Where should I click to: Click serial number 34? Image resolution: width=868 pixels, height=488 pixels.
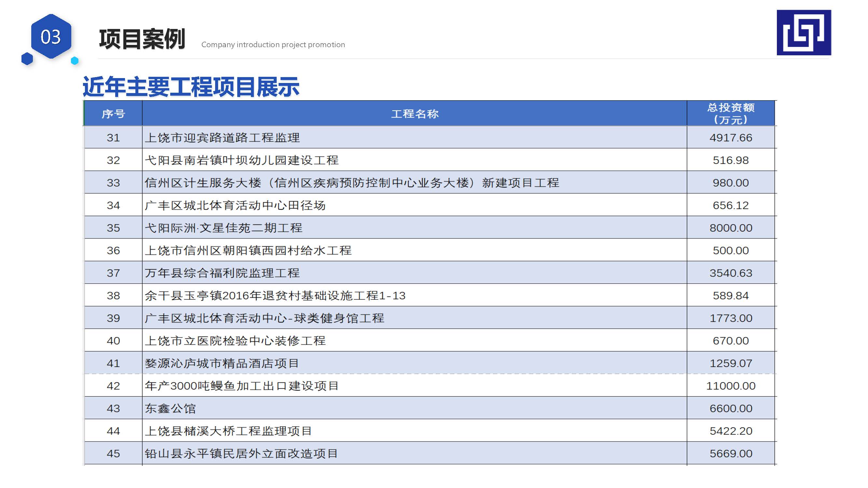[113, 205]
